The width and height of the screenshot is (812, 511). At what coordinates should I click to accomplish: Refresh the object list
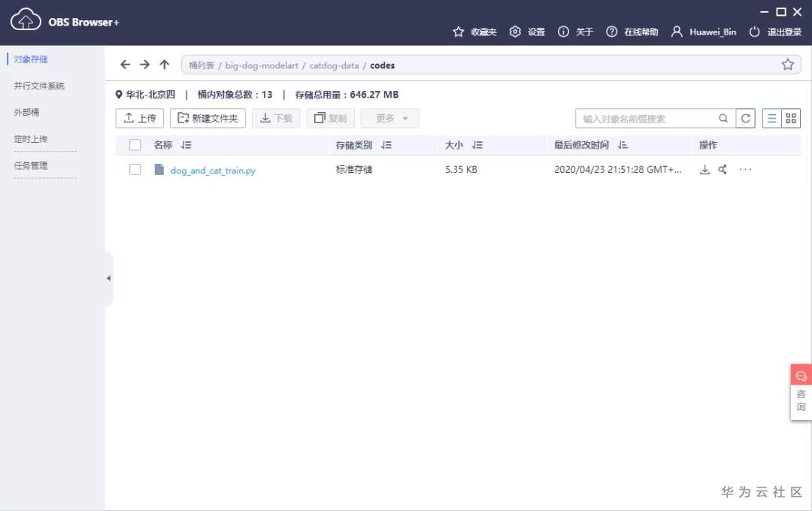tap(745, 118)
